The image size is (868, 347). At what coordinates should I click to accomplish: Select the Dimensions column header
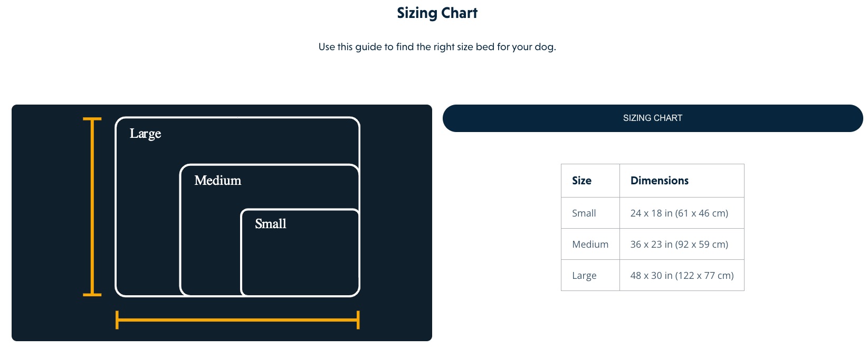(682, 181)
